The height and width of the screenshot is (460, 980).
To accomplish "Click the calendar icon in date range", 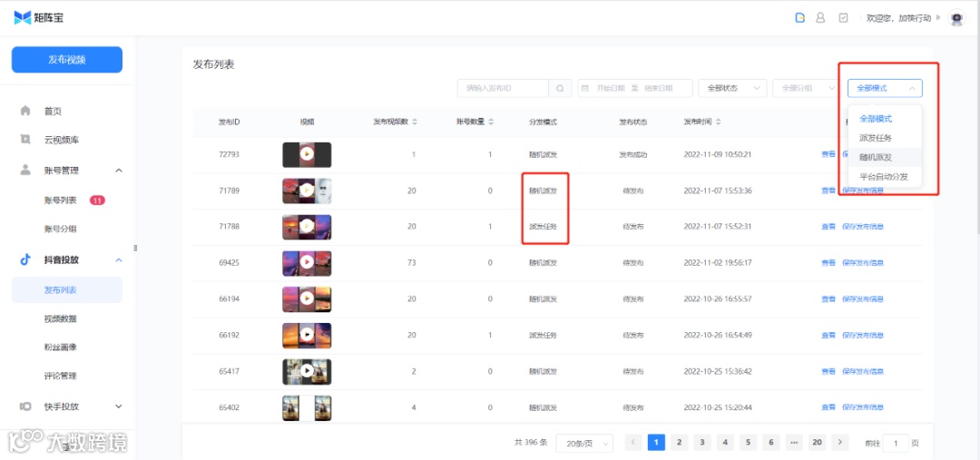I will click(585, 88).
